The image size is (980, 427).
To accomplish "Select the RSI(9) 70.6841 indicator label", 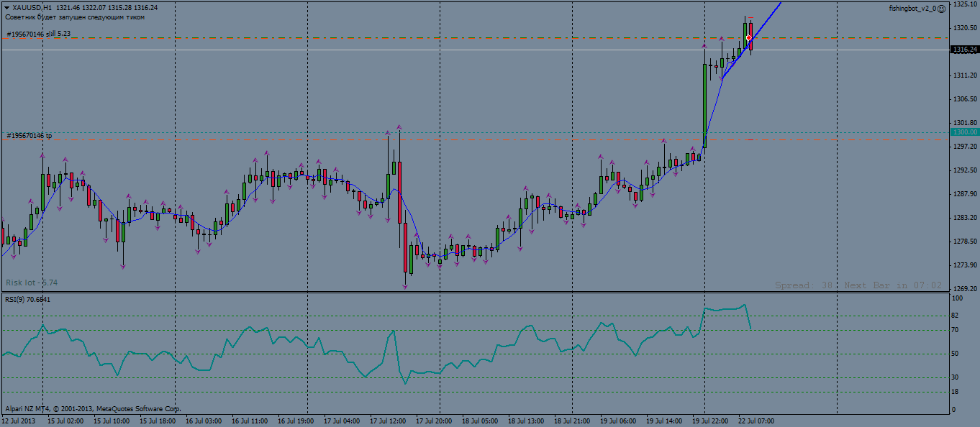I will point(29,299).
